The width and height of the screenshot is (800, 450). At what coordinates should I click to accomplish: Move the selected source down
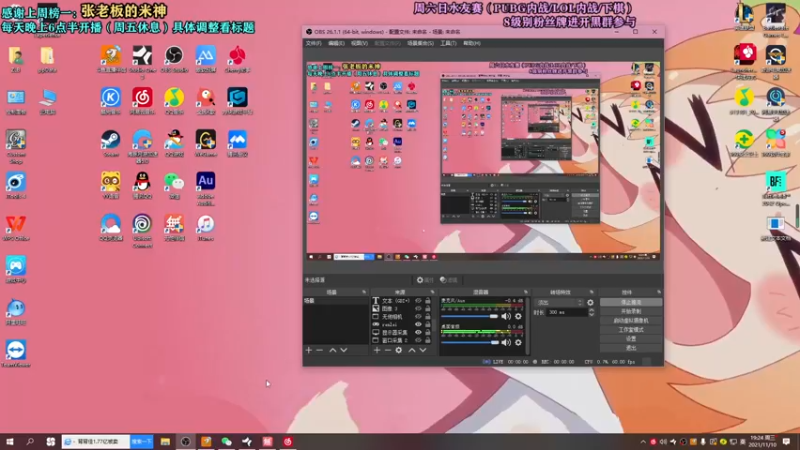(423, 350)
